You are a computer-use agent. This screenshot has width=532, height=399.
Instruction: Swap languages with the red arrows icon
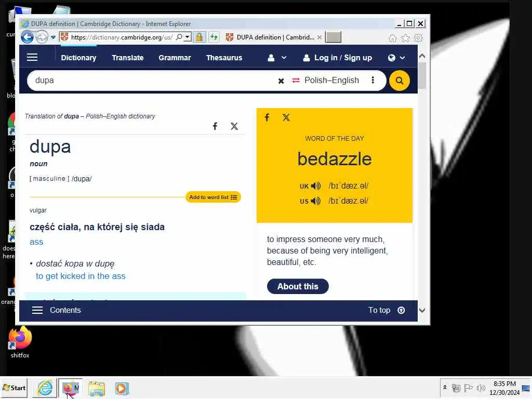point(296,81)
